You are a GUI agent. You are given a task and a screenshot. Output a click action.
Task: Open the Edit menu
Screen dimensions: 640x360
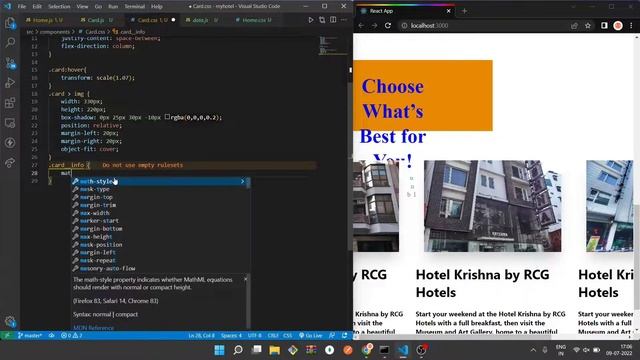point(37,7)
